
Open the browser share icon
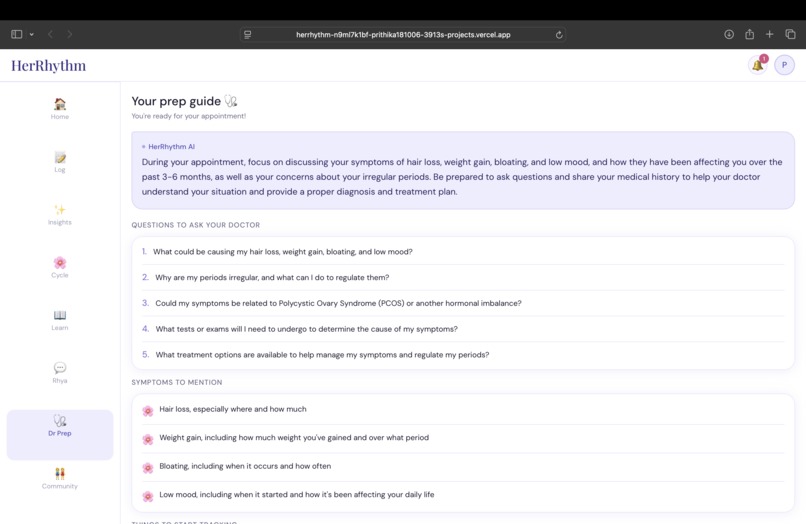point(749,34)
